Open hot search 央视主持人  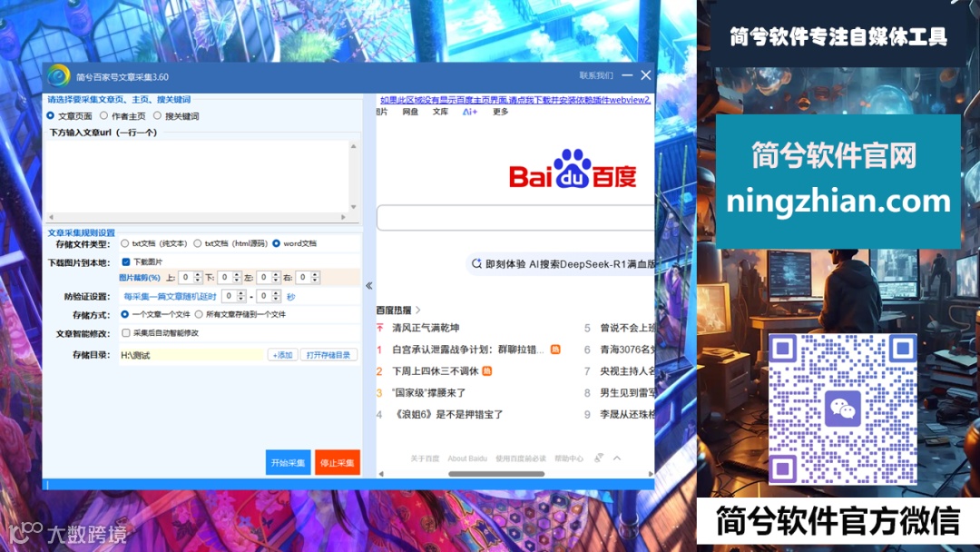[x=627, y=371]
